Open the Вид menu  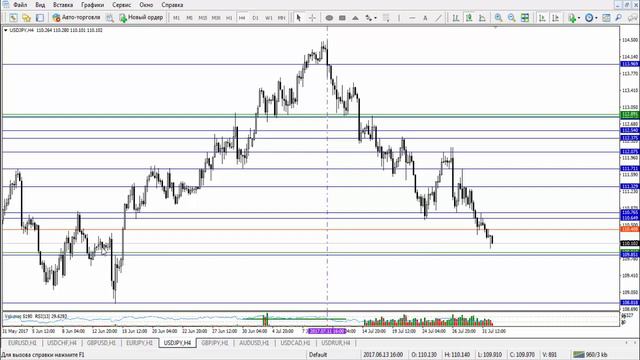40,5
